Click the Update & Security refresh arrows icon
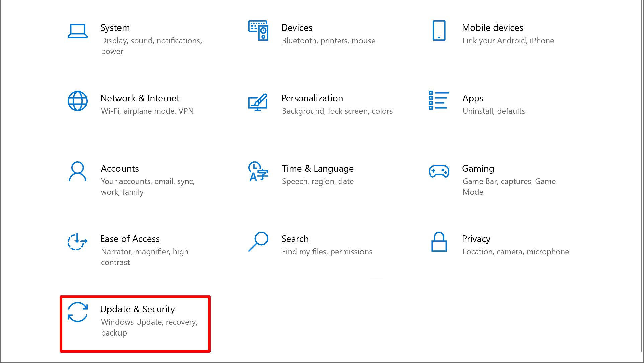Viewport: 644px width, 363px height. tap(78, 312)
